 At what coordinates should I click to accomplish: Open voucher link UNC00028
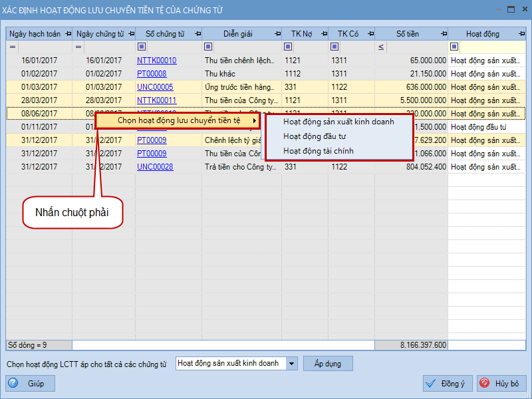155,167
